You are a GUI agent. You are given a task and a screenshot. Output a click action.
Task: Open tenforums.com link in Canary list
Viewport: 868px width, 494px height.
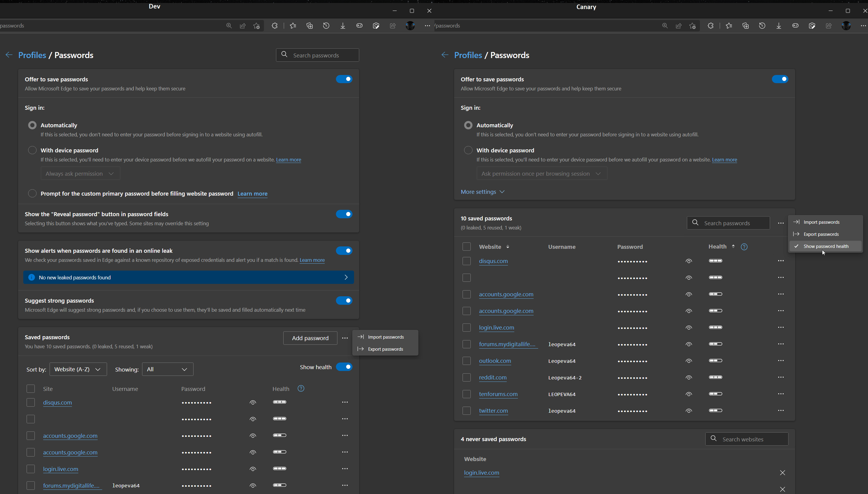(498, 394)
